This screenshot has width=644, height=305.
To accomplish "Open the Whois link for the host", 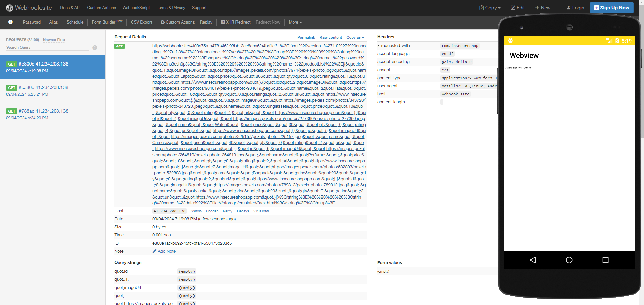I will [x=196, y=211].
